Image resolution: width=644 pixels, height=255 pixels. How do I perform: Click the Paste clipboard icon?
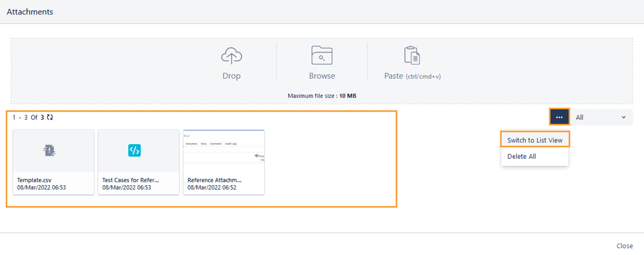pyautogui.click(x=412, y=56)
